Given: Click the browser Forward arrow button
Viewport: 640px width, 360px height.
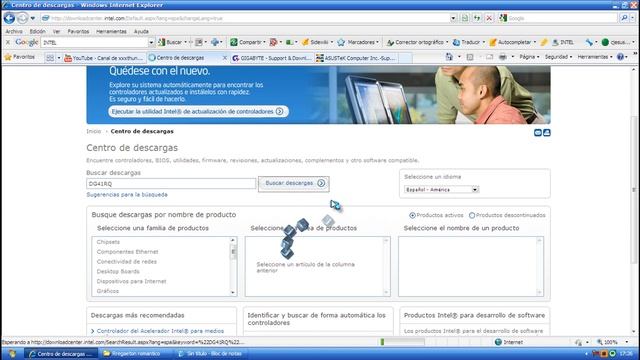Looking at the screenshot, I should tap(22, 18).
